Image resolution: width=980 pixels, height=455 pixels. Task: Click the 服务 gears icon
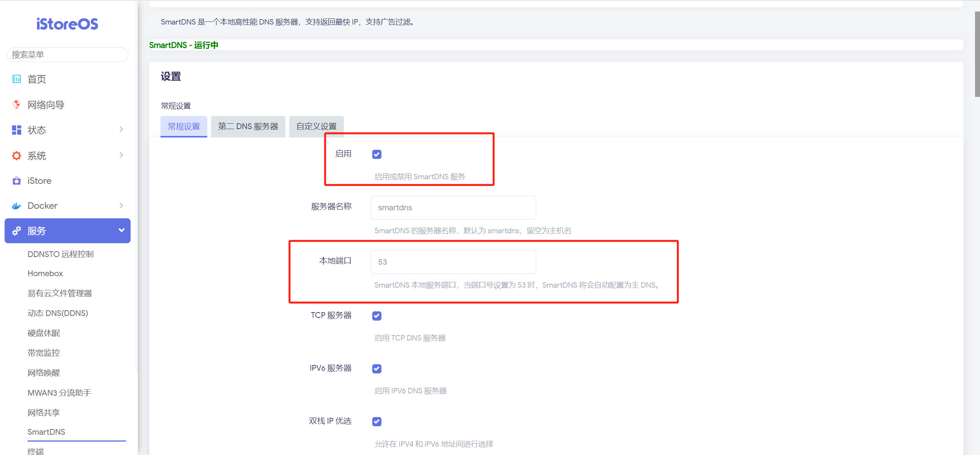point(16,231)
